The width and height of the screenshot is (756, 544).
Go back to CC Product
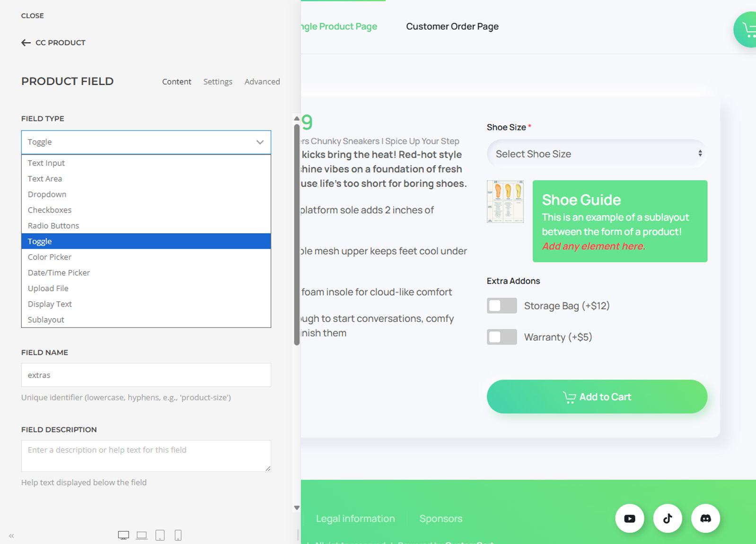point(53,43)
